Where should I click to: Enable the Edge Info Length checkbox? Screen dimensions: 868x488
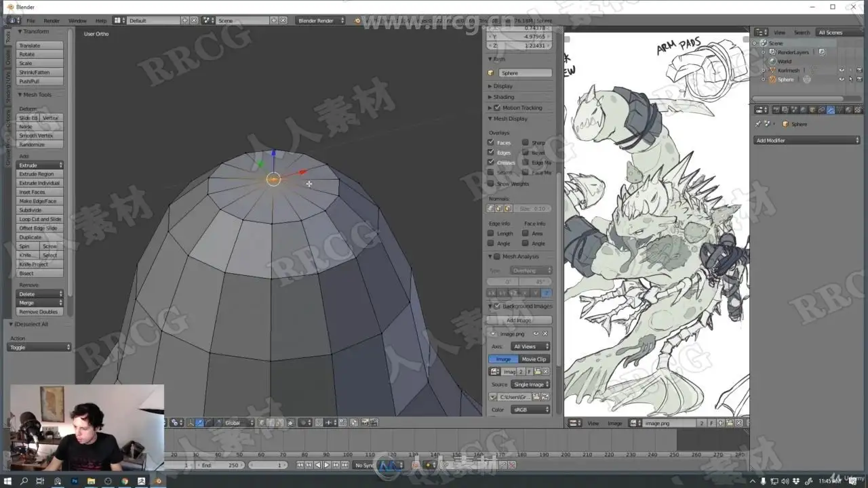[491, 233]
